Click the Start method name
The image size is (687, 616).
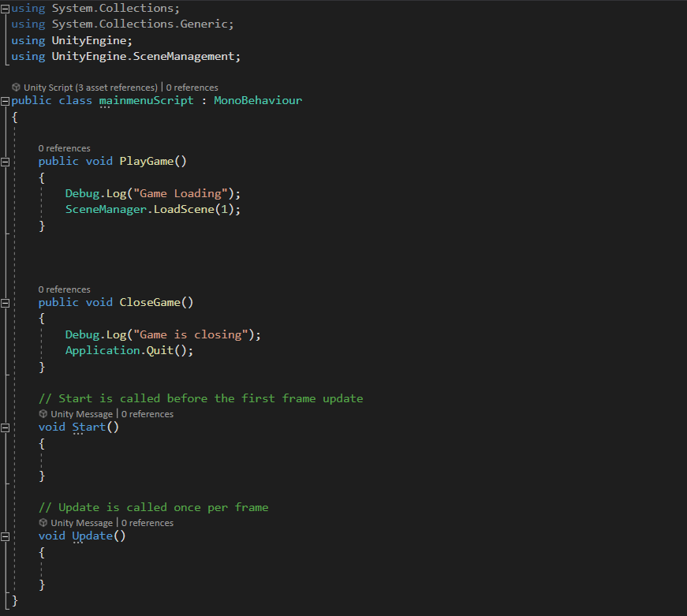point(89,427)
